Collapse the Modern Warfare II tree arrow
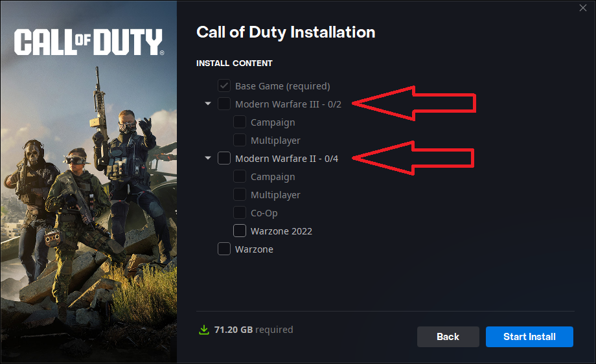596x364 pixels. click(208, 157)
